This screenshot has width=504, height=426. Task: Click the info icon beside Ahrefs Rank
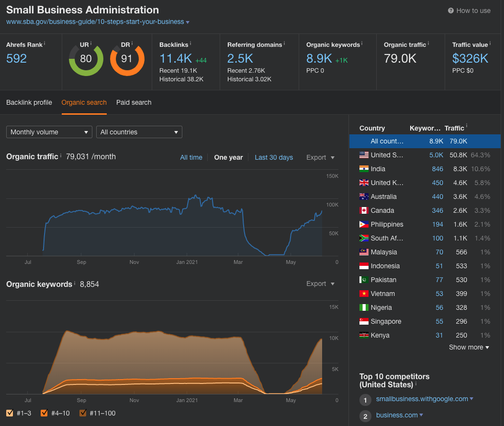[x=45, y=44]
